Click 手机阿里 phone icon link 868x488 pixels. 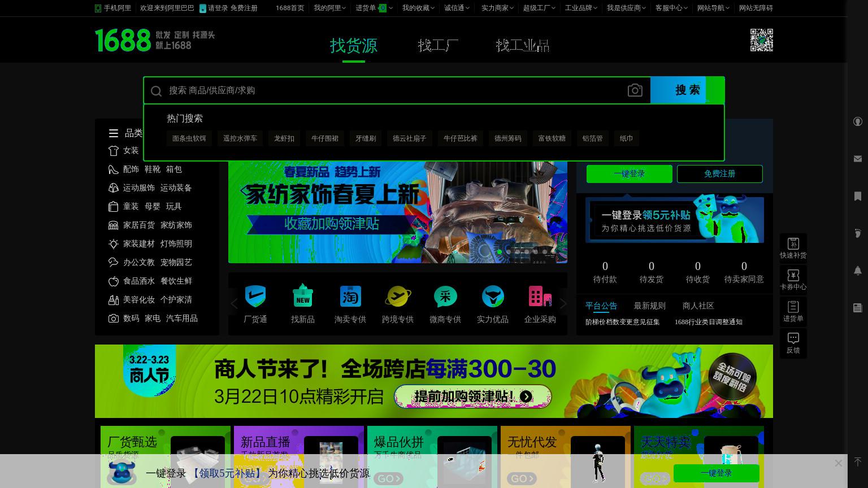(113, 8)
